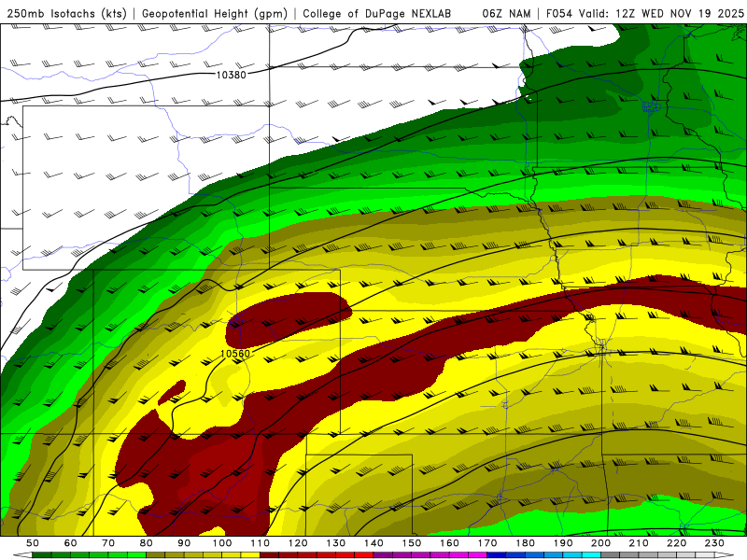
Task: Click the 200 scale value
Action: click(x=600, y=543)
